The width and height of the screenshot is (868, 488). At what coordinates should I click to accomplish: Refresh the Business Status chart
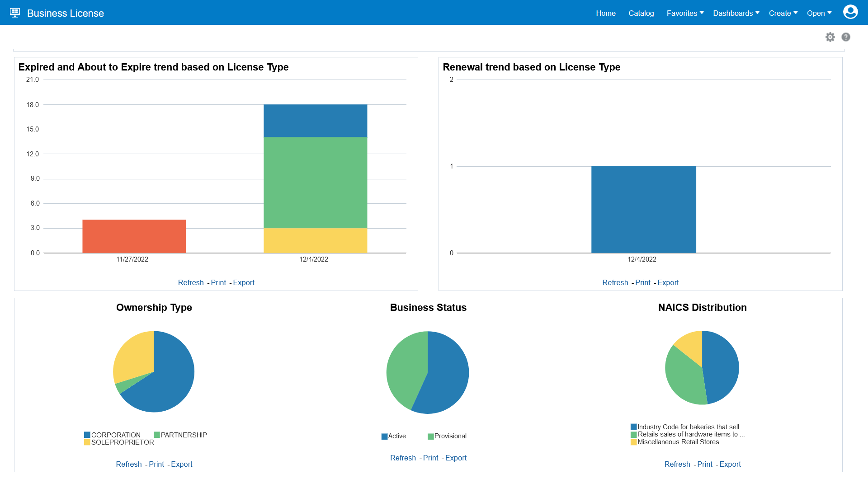[403, 458]
